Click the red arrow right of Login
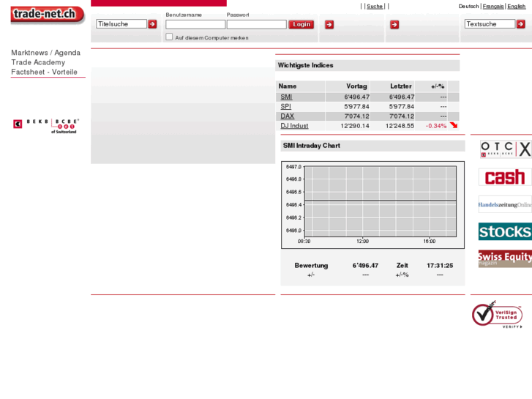This screenshot has width=532, height=399. pos(329,24)
